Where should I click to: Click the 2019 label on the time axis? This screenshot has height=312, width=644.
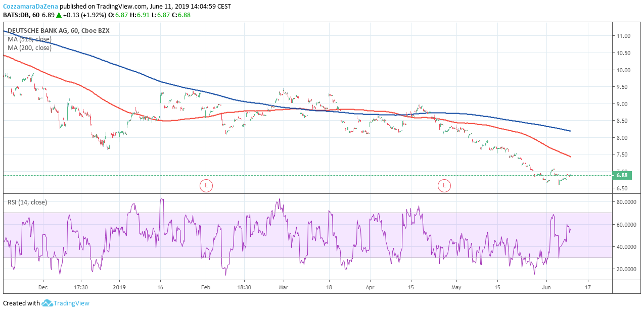pos(119,288)
